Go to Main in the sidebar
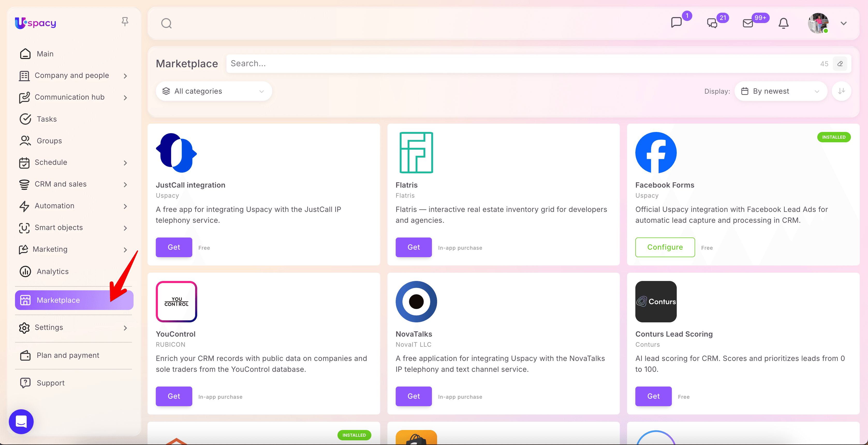 click(x=45, y=54)
